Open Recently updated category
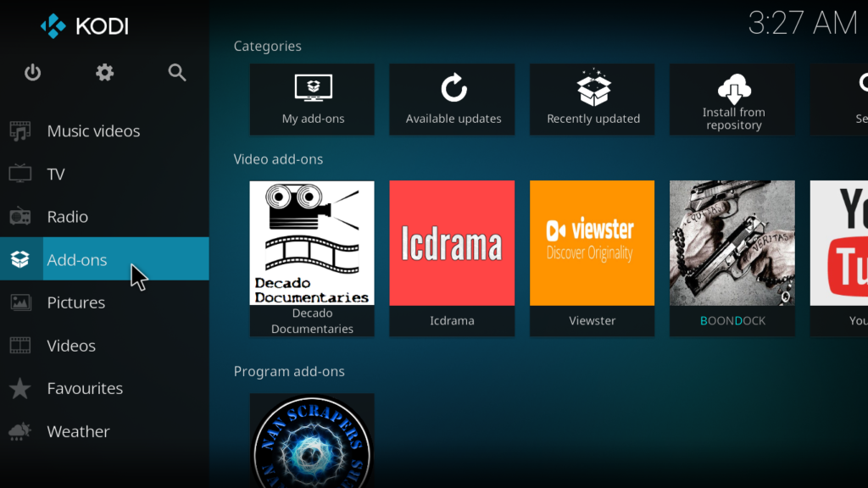 coord(593,100)
